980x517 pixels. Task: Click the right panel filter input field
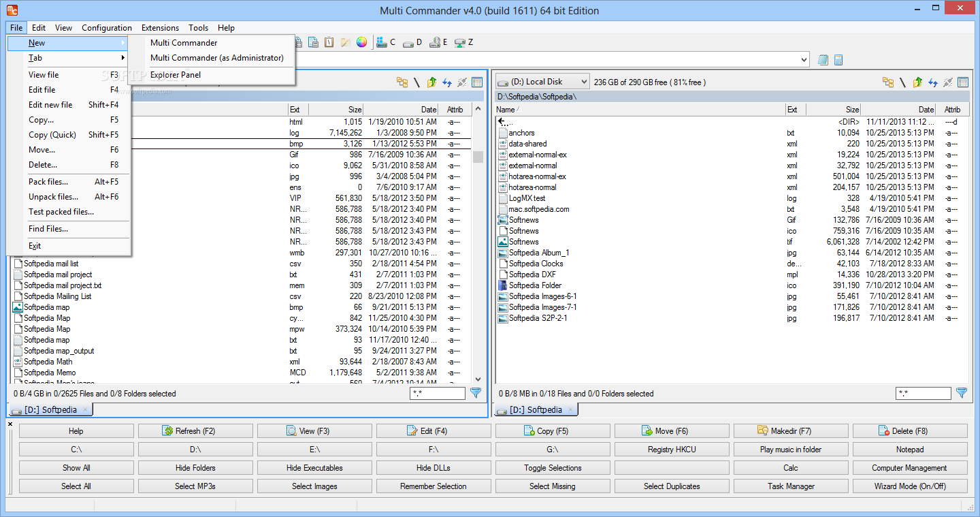click(x=924, y=393)
